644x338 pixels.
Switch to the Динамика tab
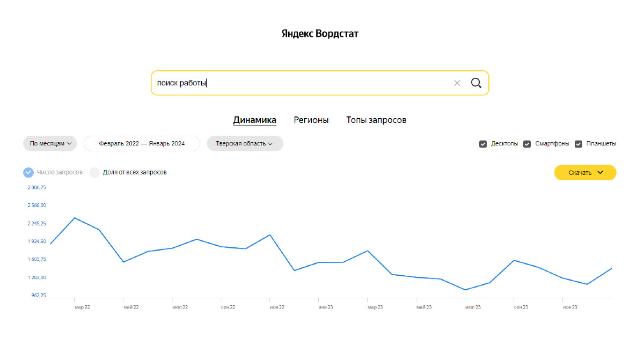(x=254, y=120)
